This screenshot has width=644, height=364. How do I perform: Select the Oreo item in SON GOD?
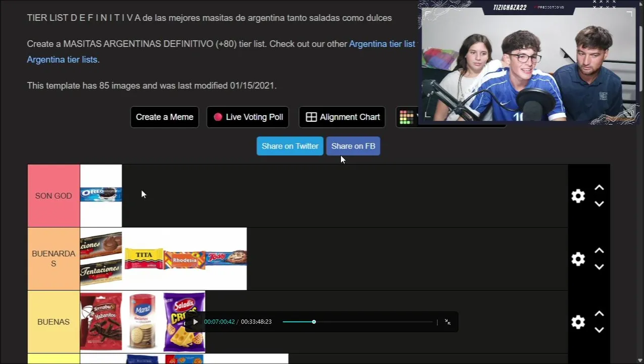(x=101, y=196)
